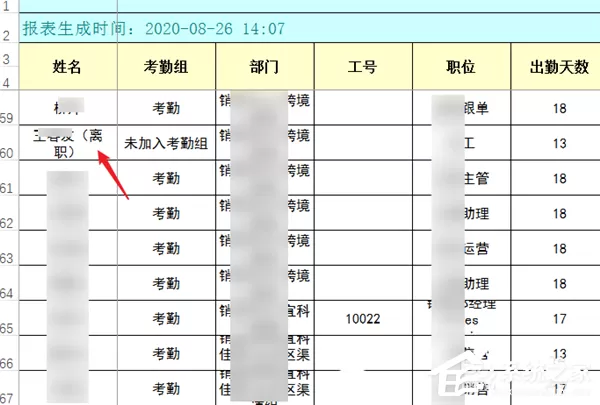Select the 考勤 cell in row 63
Screen dimensions: 600x405
coord(166,248)
